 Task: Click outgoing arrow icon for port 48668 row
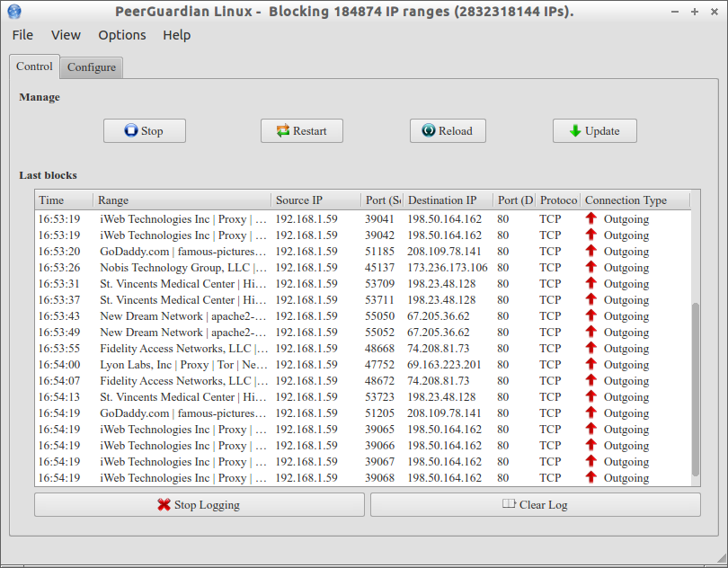(590, 348)
